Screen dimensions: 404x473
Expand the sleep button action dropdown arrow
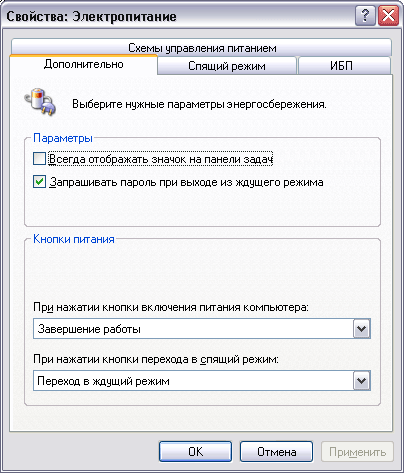click(361, 381)
